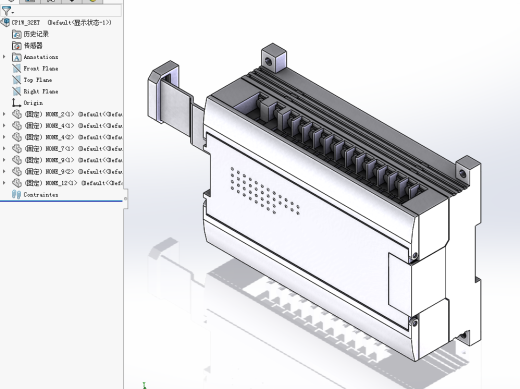The width and height of the screenshot is (520, 389).
Task: Select the CP1W_32ET assembly root icon
Action: tap(6, 23)
